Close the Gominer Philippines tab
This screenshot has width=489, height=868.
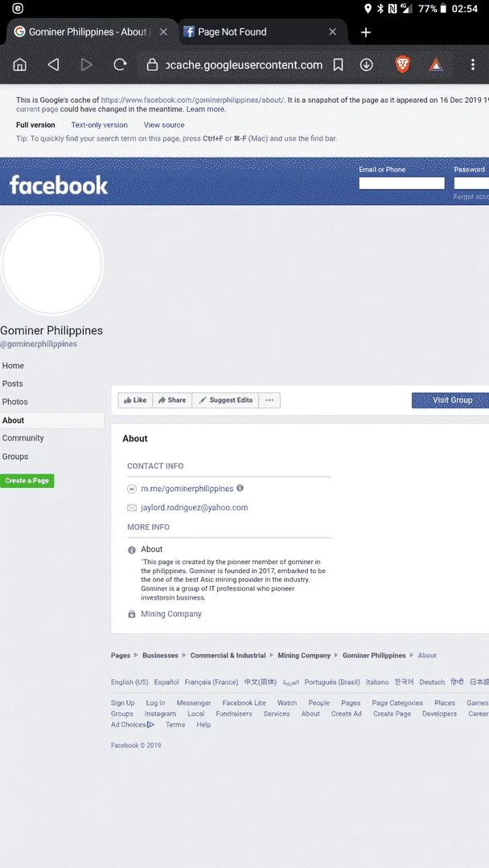tap(163, 32)
